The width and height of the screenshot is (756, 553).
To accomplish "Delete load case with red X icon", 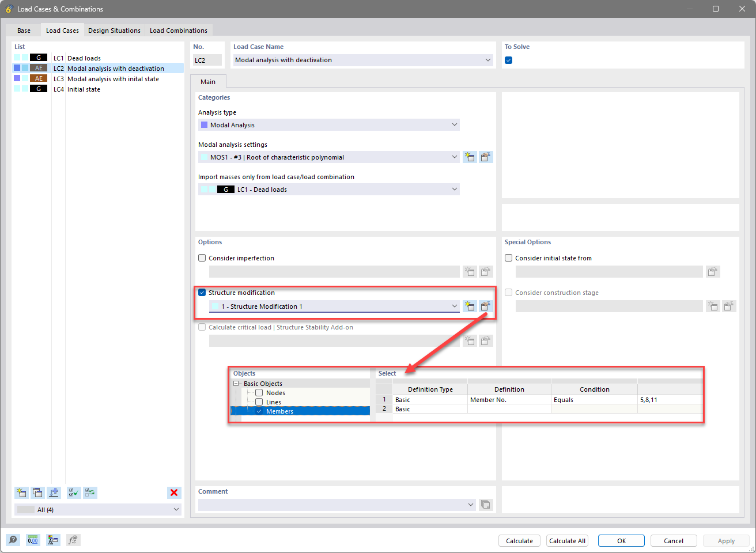I will [x=173, y=493].
